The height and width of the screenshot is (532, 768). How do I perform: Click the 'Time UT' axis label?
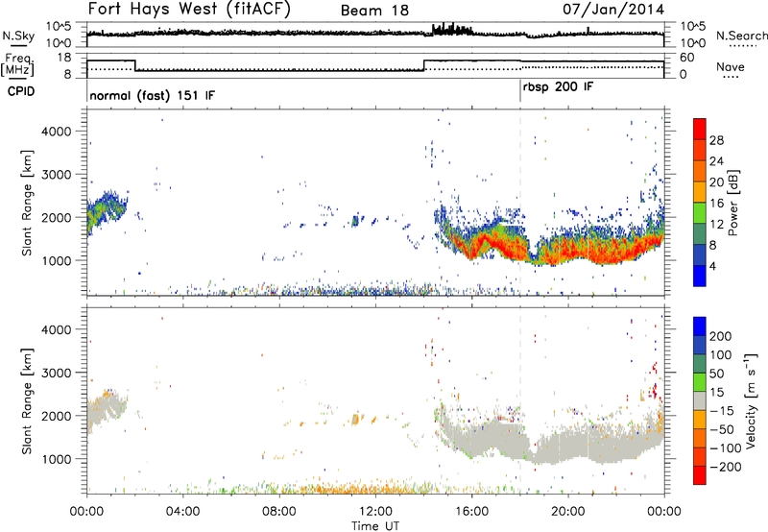point(375,525)
